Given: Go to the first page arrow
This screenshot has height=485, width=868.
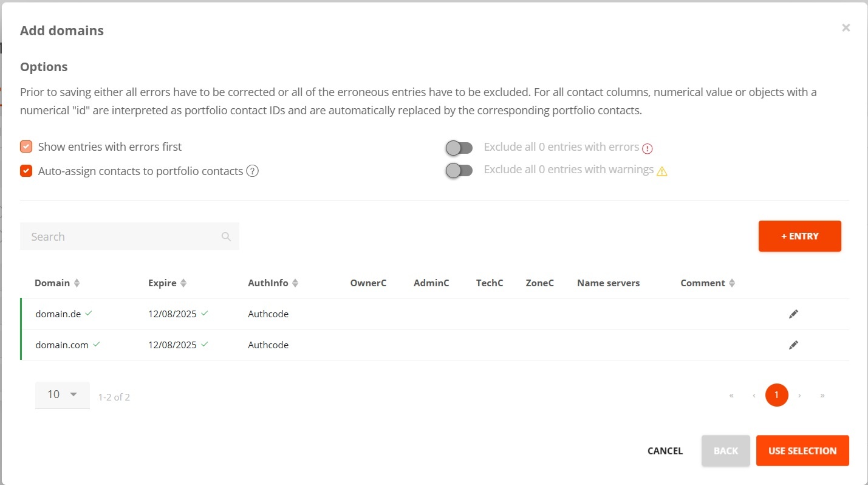Looking at the screenshot, I should (x=731, y=395).
